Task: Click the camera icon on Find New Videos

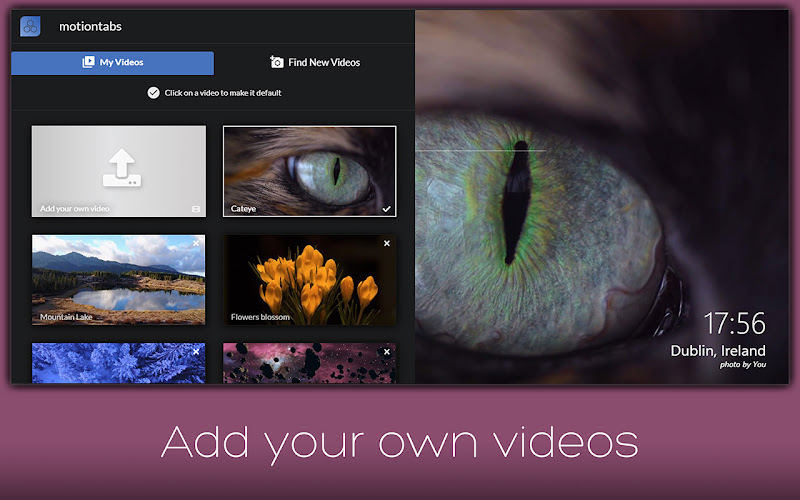Action: pyautogui.click(x=276, y=62)
